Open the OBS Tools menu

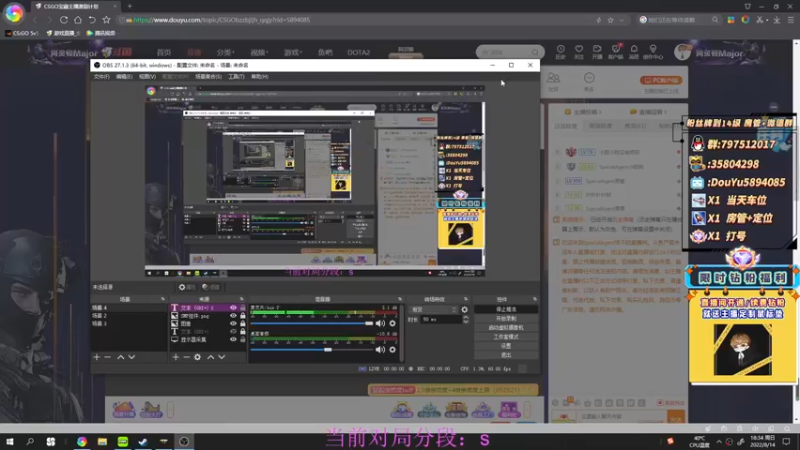pos(236,77)
